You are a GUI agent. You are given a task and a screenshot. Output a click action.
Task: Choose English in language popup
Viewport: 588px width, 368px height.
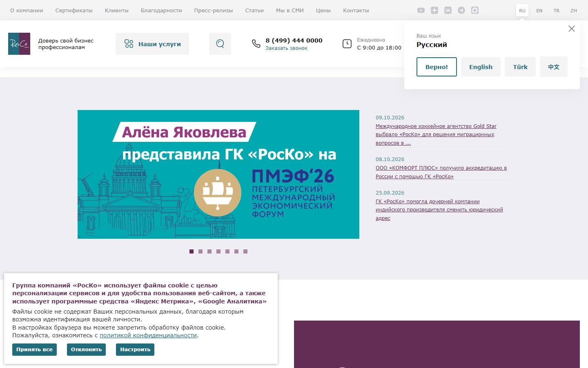[481, 67]
